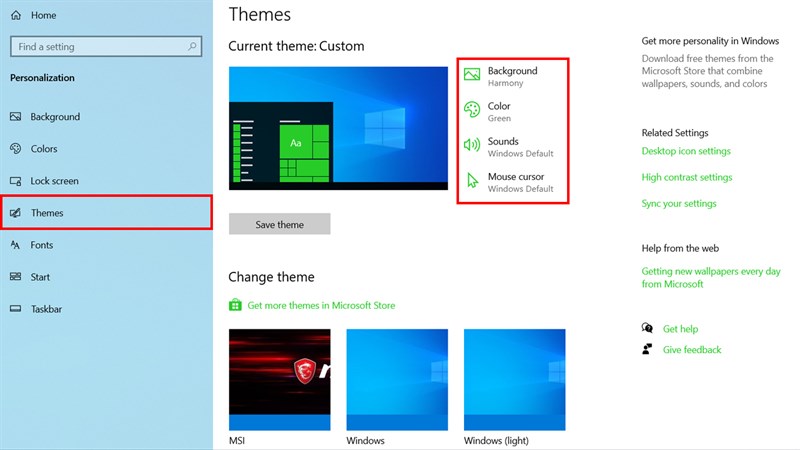Click the Colors palette icon in sidebar
The height and width of the screenshot is (450, 800).
point(16,148)
